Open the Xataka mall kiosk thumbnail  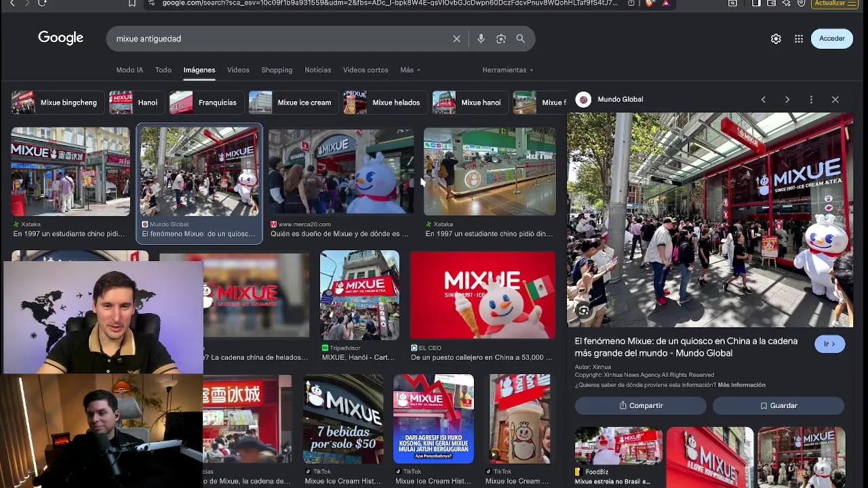(x=490, y=171)
